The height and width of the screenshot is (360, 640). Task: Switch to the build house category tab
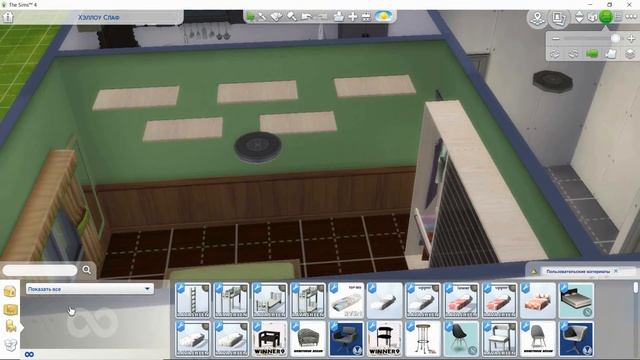(10, 291)
